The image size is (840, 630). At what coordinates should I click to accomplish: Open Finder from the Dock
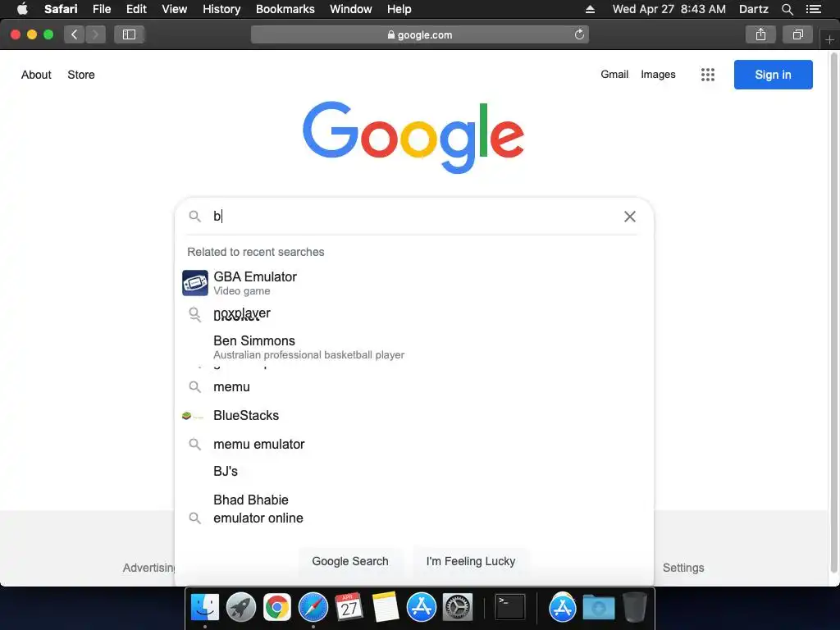pyautogui.click(x=204, y=608)
